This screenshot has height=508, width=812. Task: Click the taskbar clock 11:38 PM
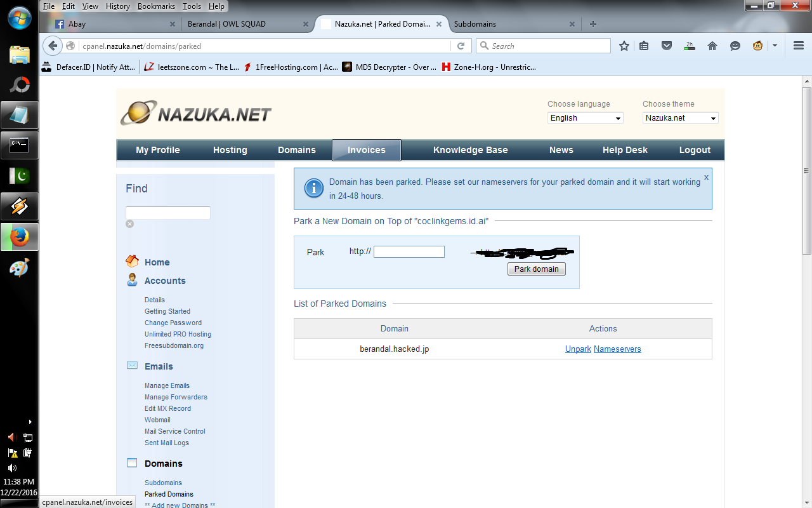19,482
